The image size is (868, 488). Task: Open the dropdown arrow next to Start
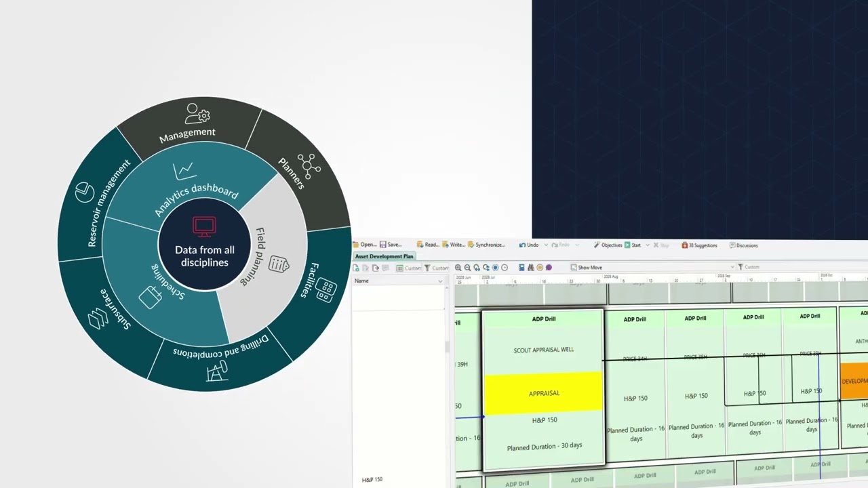[x=647, y=245]
